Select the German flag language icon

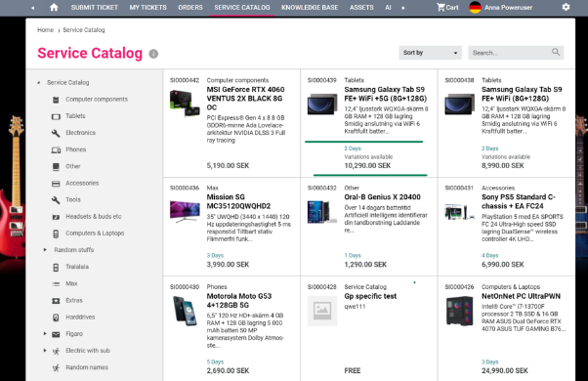pyautogui.click(x=475, y=7)
